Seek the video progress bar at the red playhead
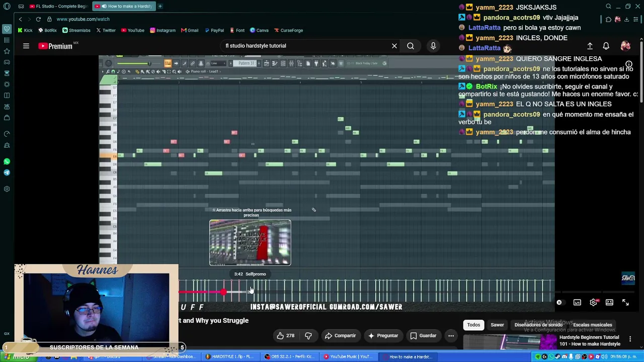644x362 pixels. click(222, 292)
